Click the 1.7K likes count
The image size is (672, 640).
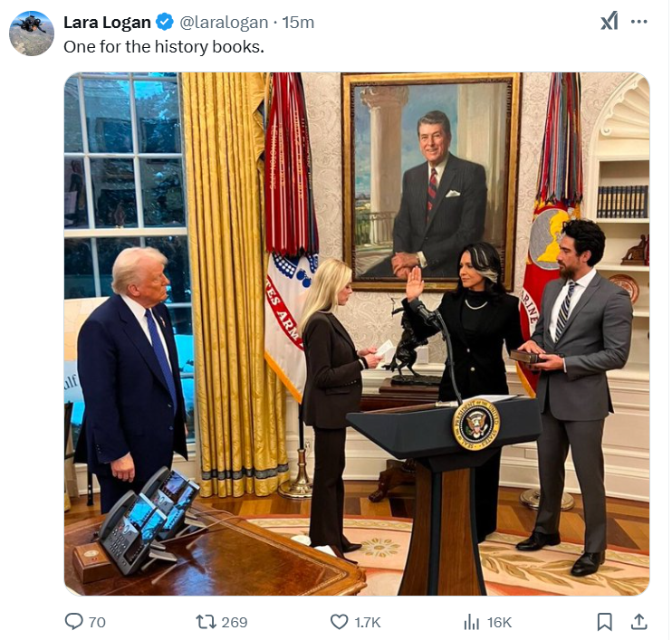coord(368,622)
